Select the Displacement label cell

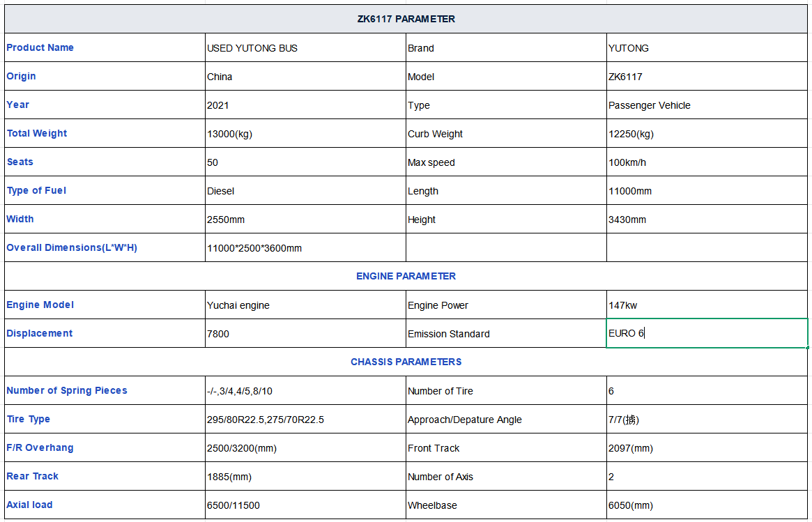(105, 333)
